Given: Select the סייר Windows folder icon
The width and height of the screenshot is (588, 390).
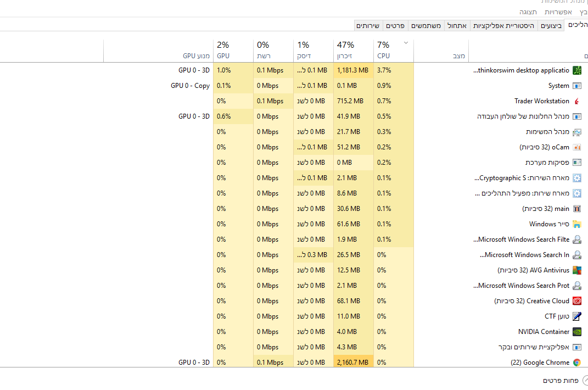Looking at the screenshot, I should [577, 224].
